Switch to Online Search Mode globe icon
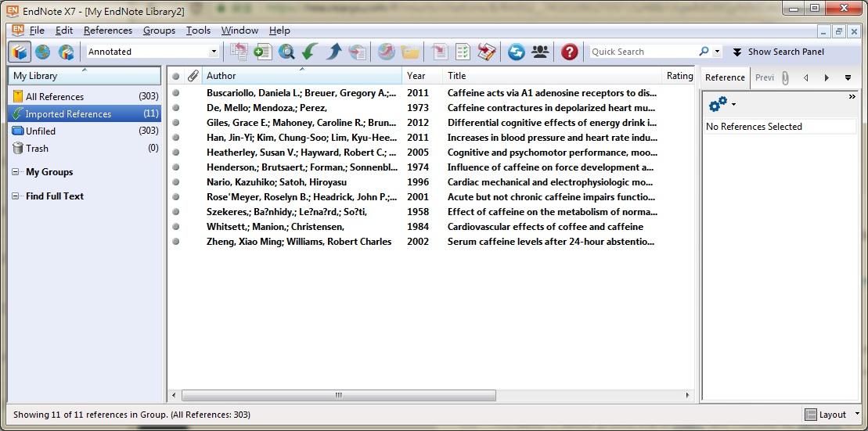 42,52
